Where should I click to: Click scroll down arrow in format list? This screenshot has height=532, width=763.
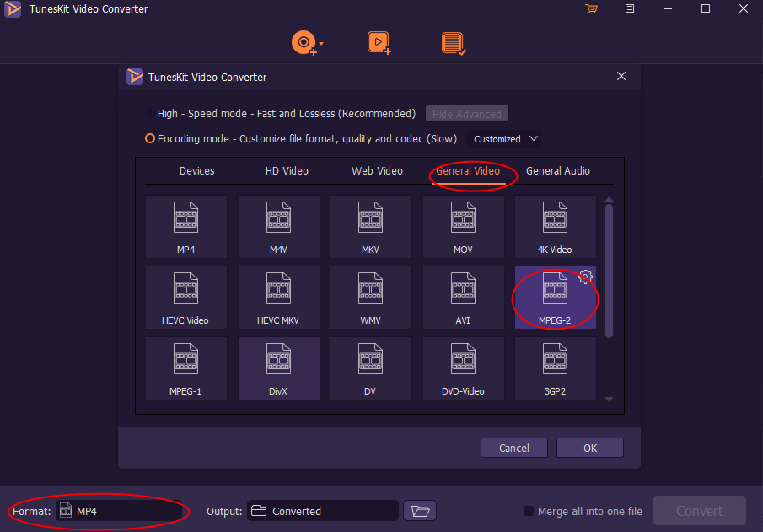pos(609,399)
